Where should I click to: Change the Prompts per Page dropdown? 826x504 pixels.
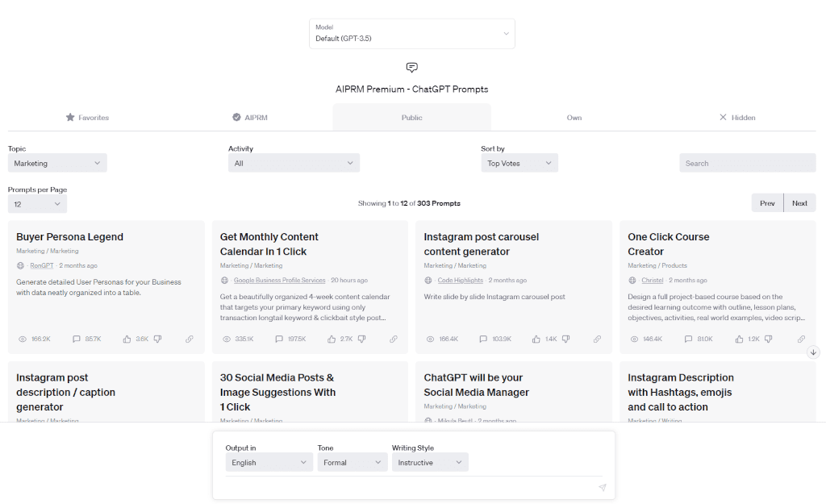(37, 204)
